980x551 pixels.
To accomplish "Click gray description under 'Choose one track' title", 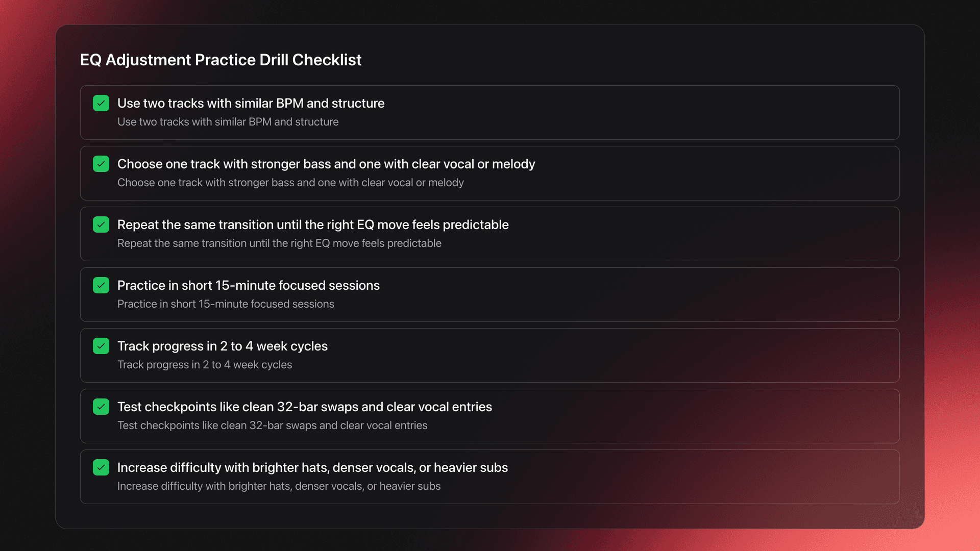I will click(290, 183).
